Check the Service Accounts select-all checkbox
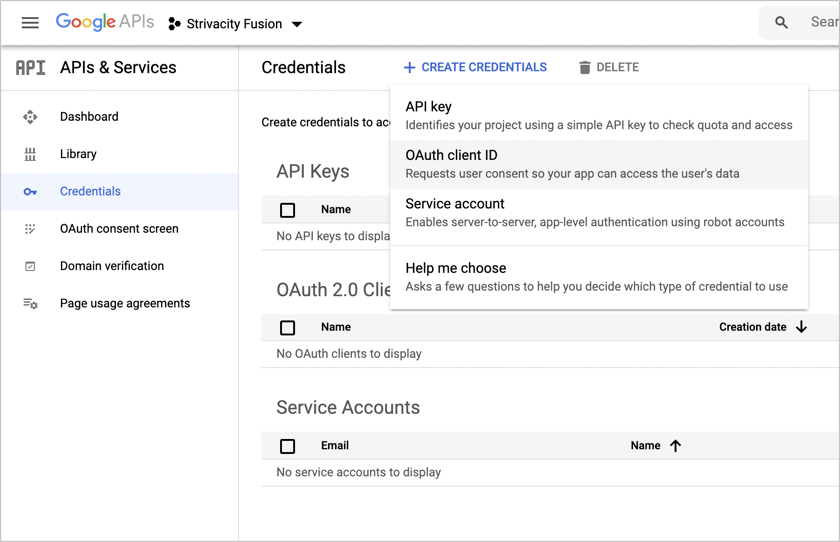 point(288,446)
